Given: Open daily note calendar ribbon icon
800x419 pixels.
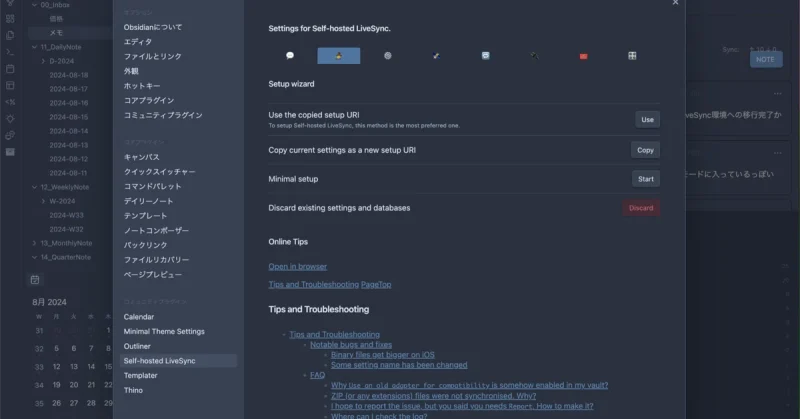Looking at the screenshot, I should (10, 68).
